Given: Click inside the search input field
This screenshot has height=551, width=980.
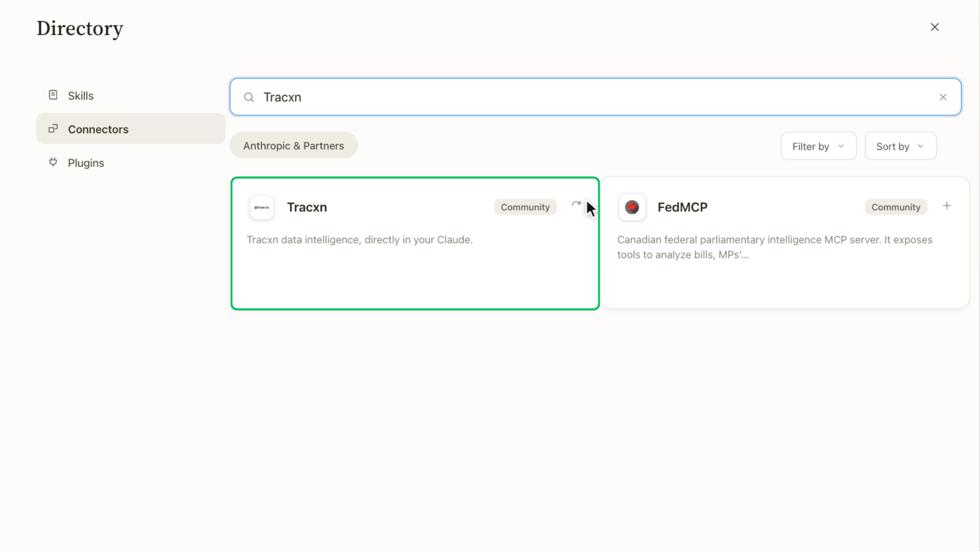Looking at the screenshot, I should pos(595,97).
